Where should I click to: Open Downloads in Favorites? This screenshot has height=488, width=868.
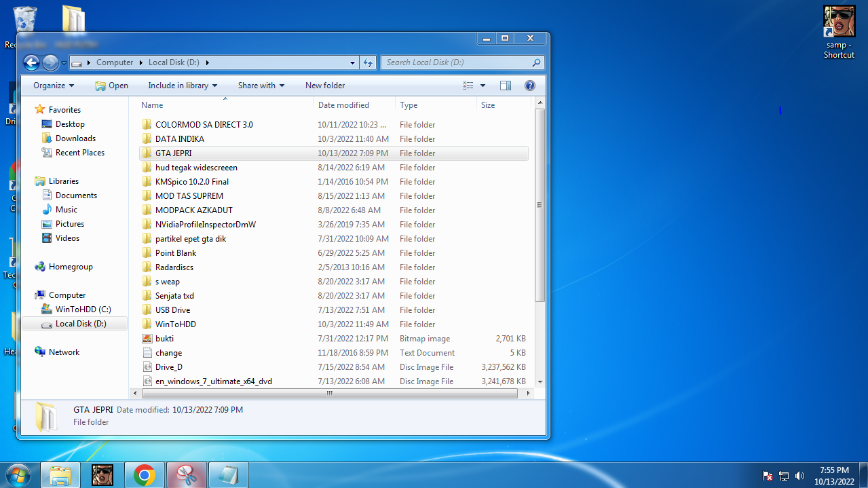[x=75, y=138]
